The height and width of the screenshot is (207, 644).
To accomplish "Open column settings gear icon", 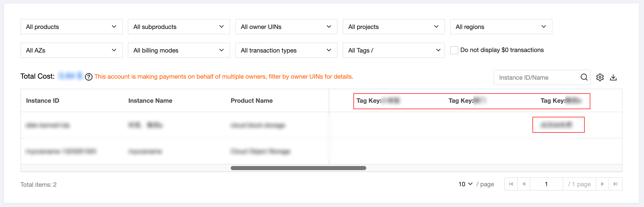I will 600,77.
